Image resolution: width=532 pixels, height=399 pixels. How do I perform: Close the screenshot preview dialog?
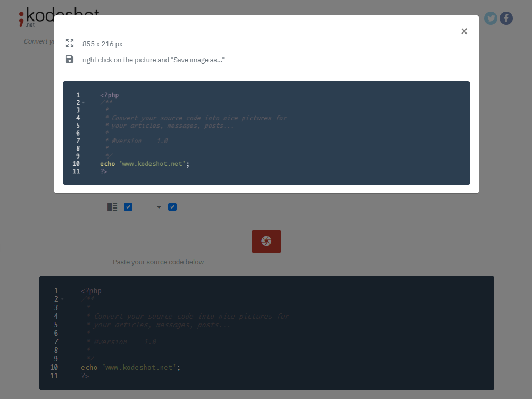[464, 31]
